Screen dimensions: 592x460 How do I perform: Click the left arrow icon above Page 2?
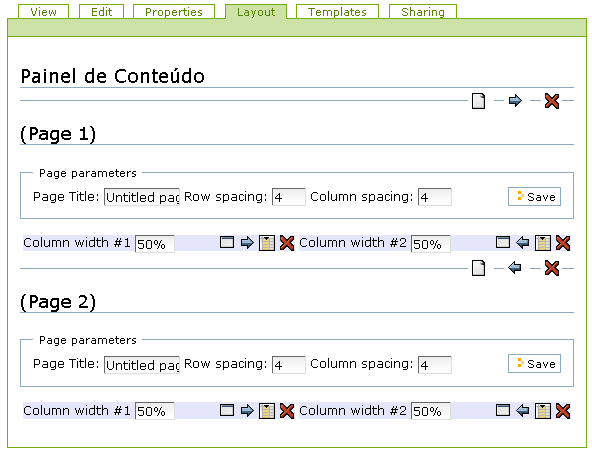coord(515,268)
